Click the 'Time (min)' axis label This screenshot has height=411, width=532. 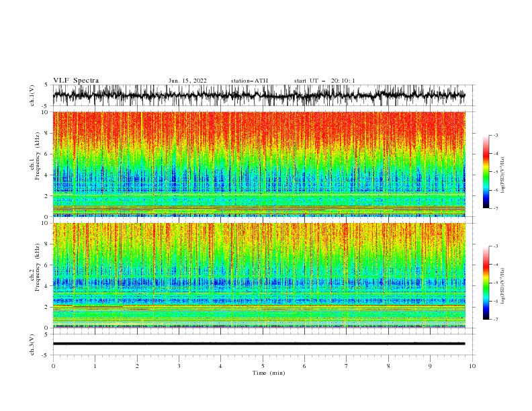click(269, 373)
